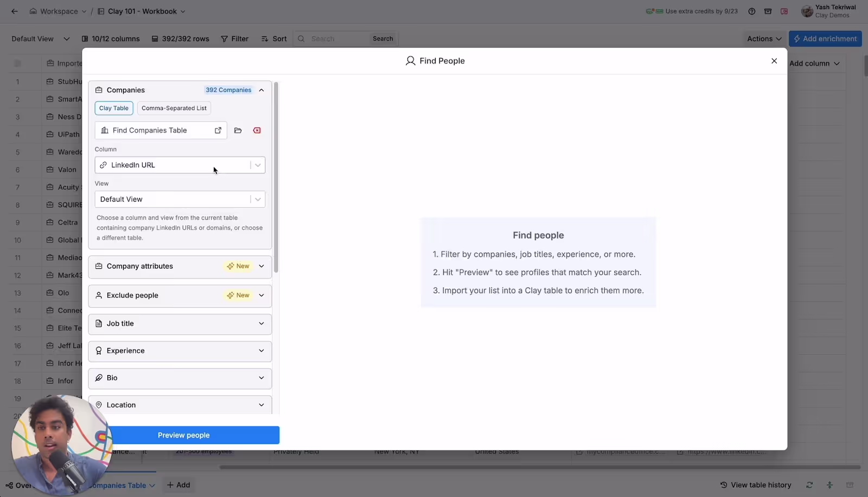Viewport: 868px width, 497px height.
Task: Select the Valon row
Action: (x=67, y=170)
